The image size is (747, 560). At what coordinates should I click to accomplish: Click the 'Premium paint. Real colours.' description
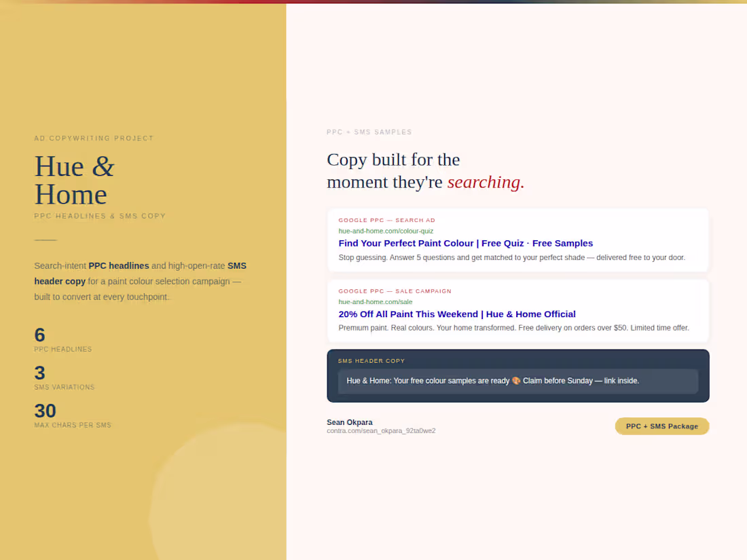point(513,328)
